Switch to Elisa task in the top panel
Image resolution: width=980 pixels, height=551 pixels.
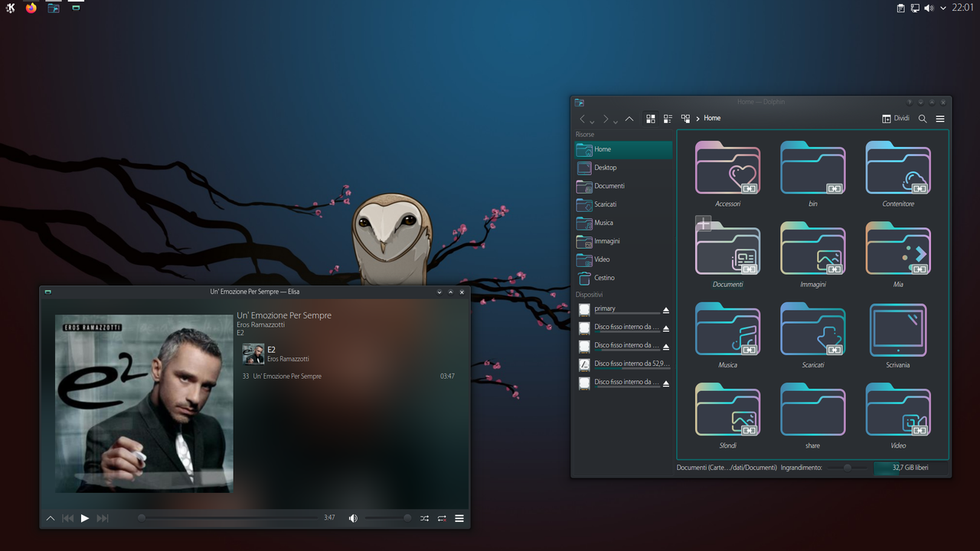[75, 8]
